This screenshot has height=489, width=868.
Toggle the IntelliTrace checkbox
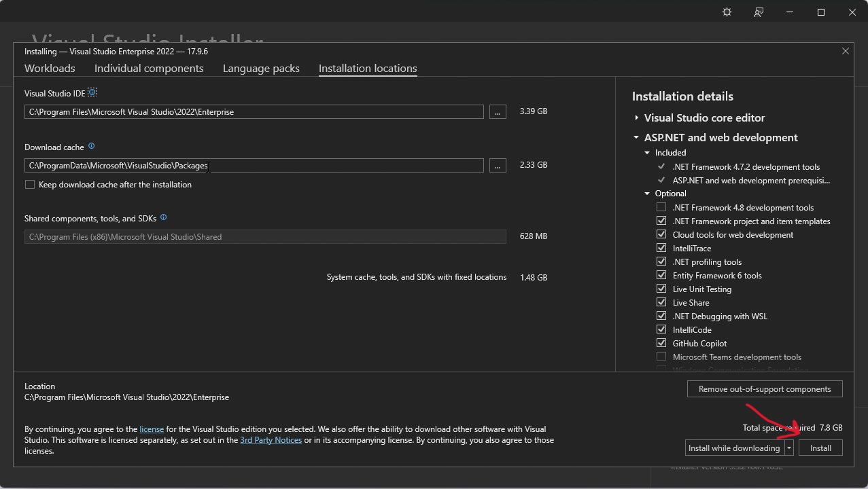[661, 248]
